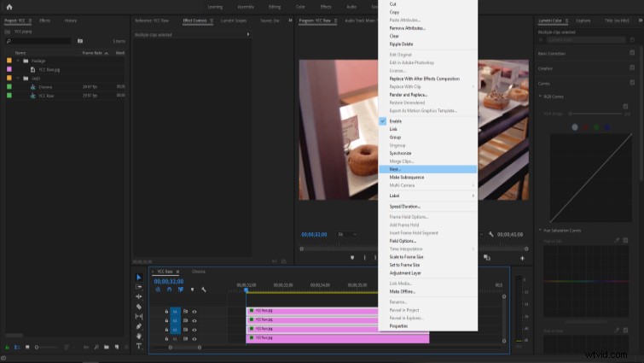Switch to the Lumetri Scopes tab
The height and width of the screenshot is (363, 644).
(x=234, y=20)
